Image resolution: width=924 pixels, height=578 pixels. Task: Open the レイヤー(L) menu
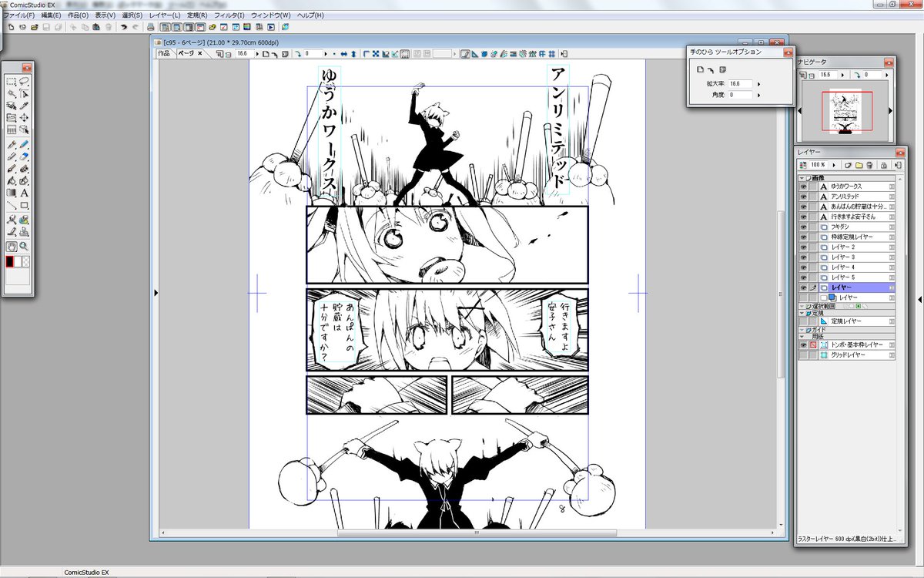pyautogui.click(x=165, y=15)
